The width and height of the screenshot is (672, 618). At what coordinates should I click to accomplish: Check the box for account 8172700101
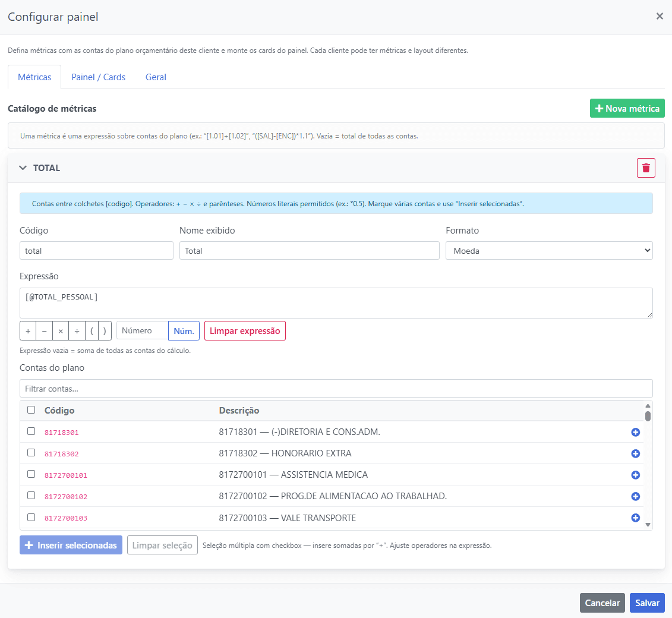pos(31,474)
